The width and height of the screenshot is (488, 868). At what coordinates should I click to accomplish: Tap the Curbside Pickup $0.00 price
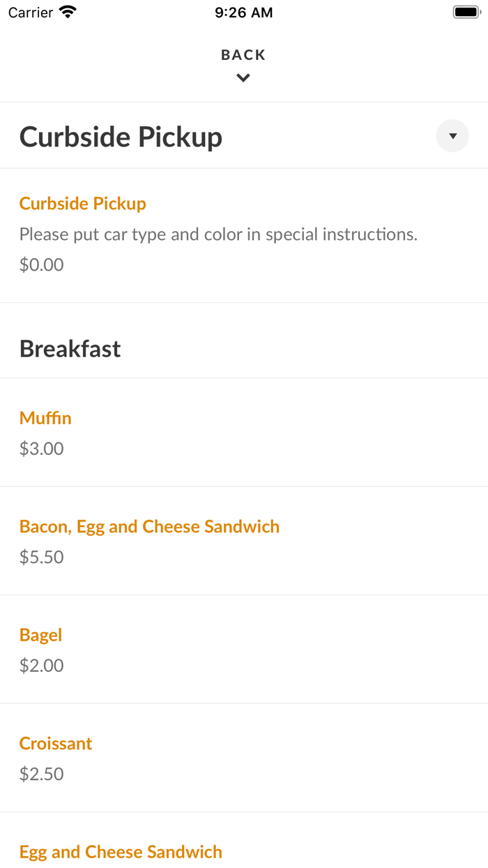pyautogui.click(x=41, y=264)
